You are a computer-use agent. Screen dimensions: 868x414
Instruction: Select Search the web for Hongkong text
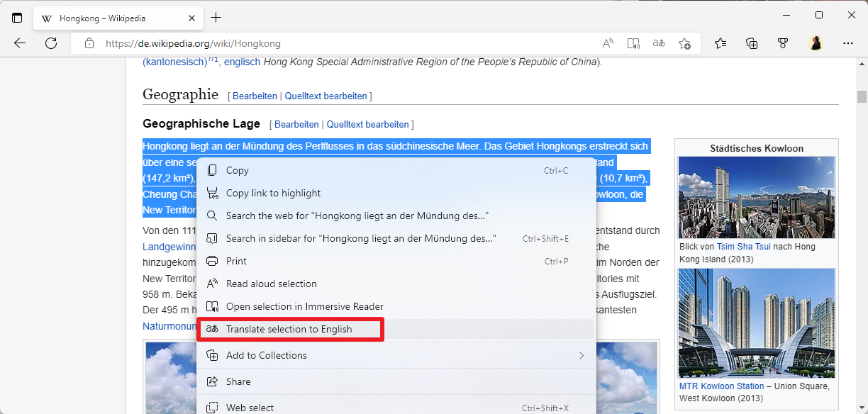396,216
